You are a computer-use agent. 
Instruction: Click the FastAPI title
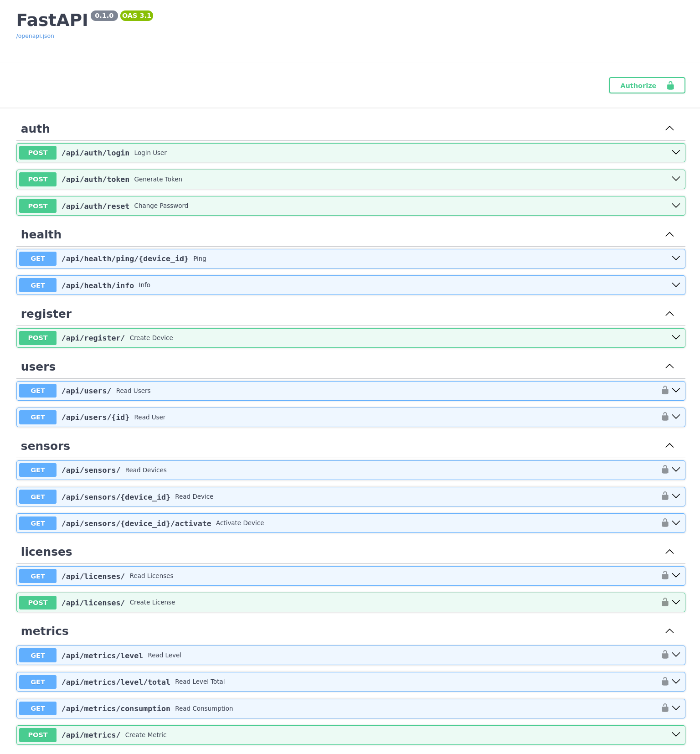52,20
